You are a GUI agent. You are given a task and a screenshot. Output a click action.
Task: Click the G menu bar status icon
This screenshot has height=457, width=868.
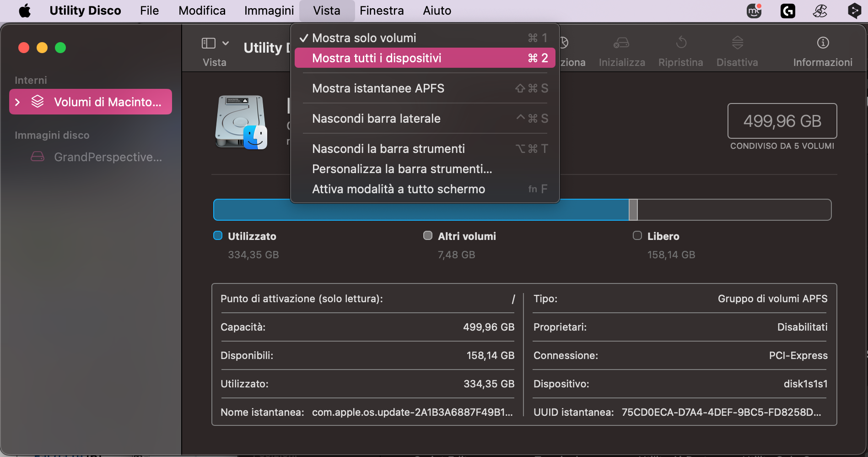pyautogui.click(x=787, y=11)
